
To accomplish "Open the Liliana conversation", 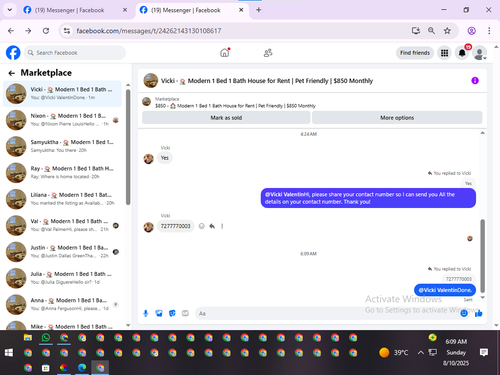I will coord(62,199).
